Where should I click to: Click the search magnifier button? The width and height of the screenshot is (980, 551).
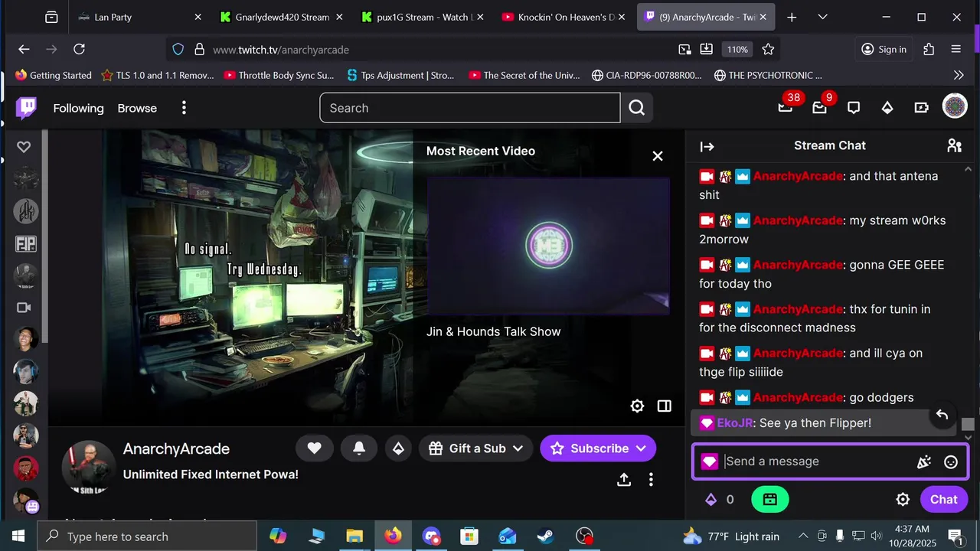pos(637,108)
